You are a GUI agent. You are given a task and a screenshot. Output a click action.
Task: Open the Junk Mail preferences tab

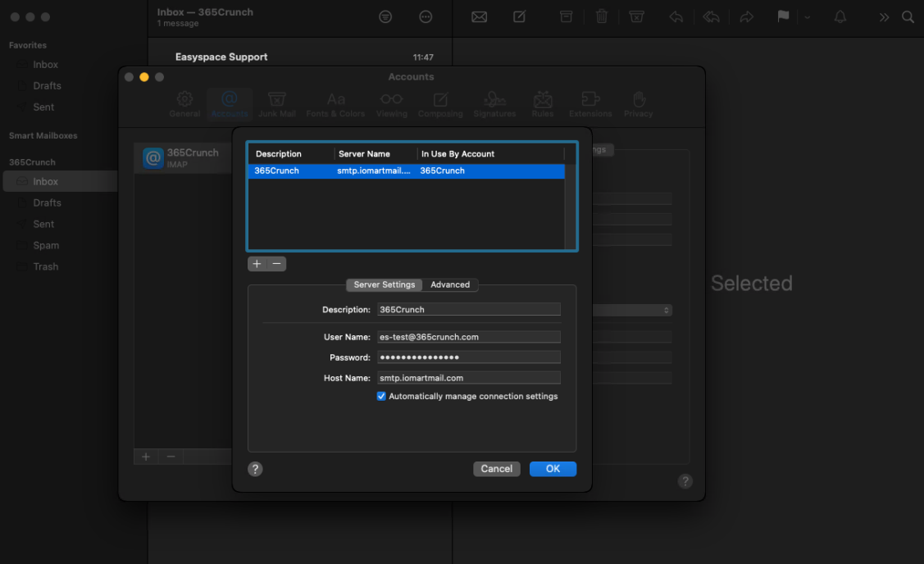277,105
